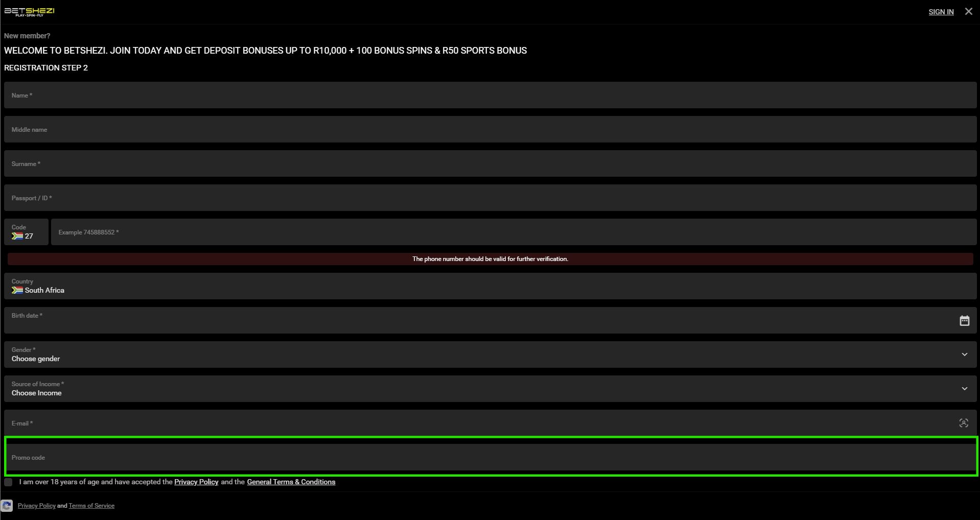
Task: Close the registration form
Action: point(968,11)
